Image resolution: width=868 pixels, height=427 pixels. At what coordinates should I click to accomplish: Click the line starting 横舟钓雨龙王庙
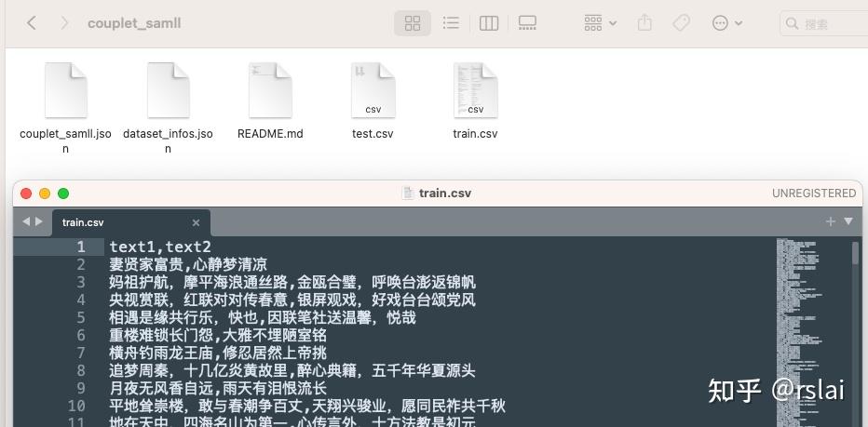(x=218, y=353)
